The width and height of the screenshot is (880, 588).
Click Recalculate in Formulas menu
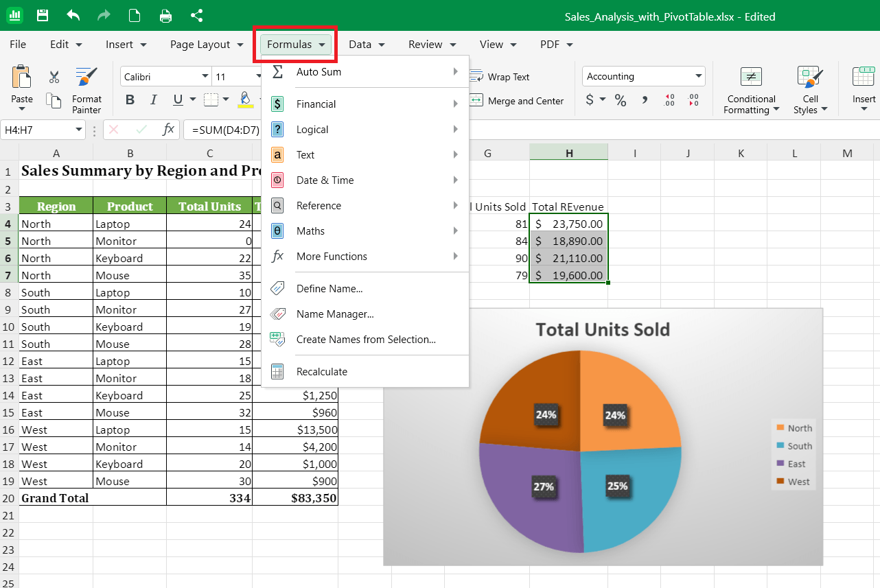click(x=365, y=371)
